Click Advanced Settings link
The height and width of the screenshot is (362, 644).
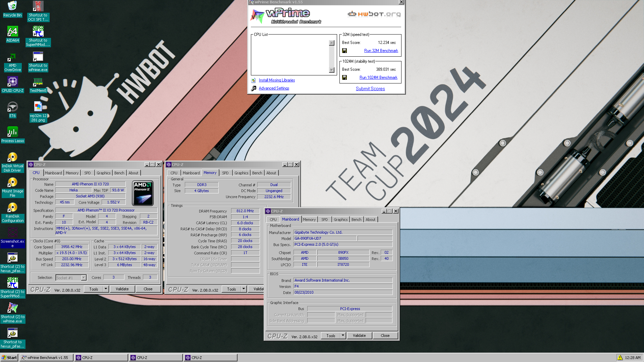point(274,88)
